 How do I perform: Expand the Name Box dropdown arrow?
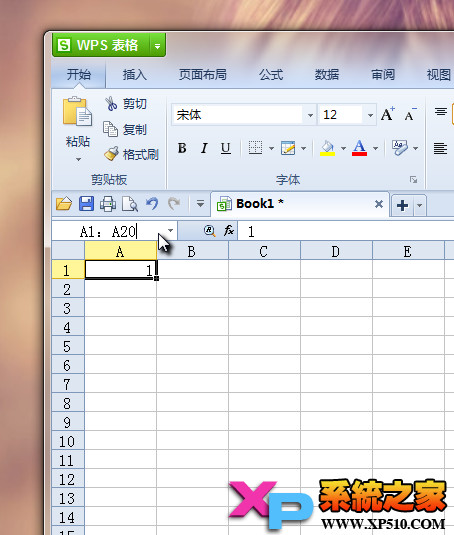tap(170, 231)
